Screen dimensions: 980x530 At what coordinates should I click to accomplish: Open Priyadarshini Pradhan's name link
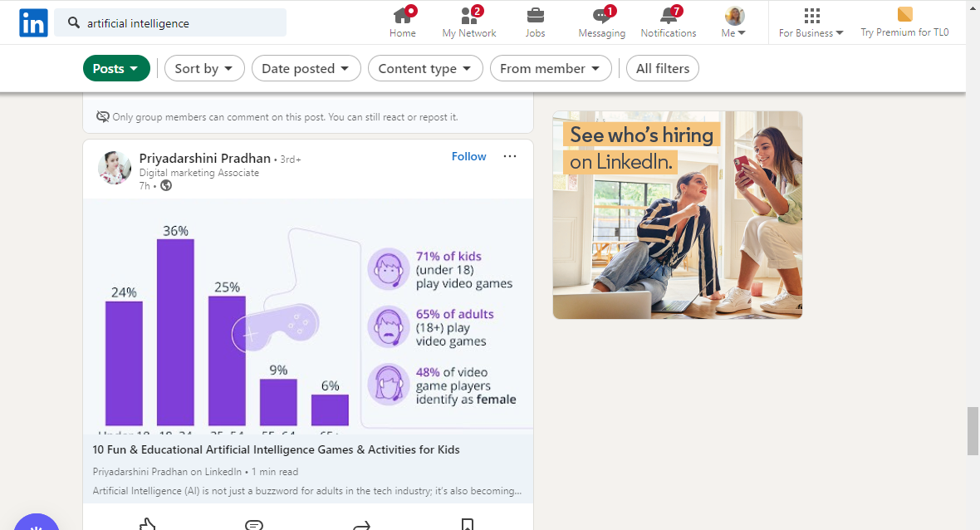tap(204, 158)
